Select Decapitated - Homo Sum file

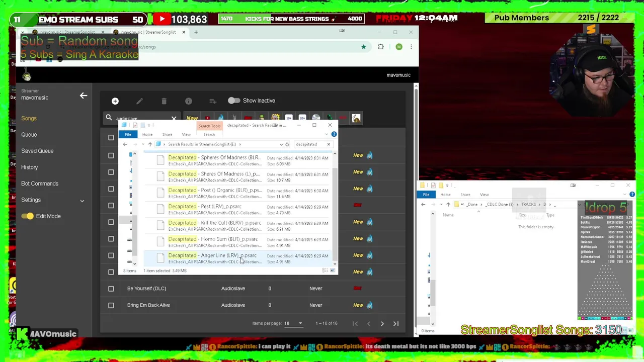(237, 242)
